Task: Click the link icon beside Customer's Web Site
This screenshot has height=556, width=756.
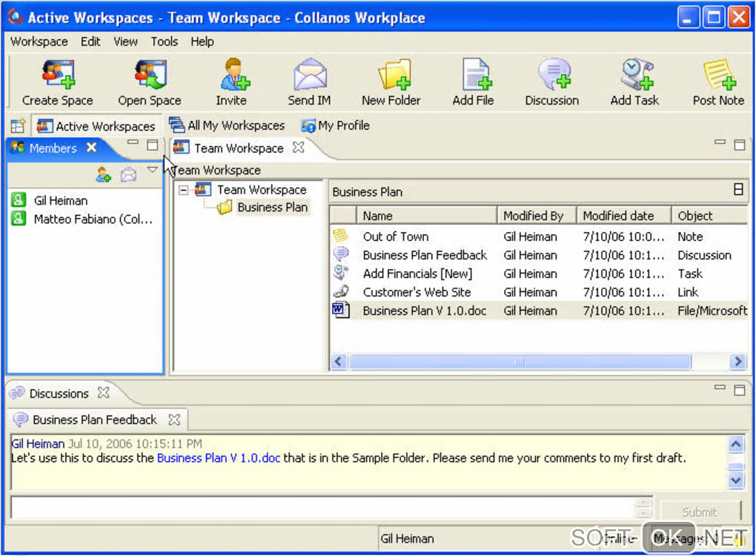Action: pos(340,291)
